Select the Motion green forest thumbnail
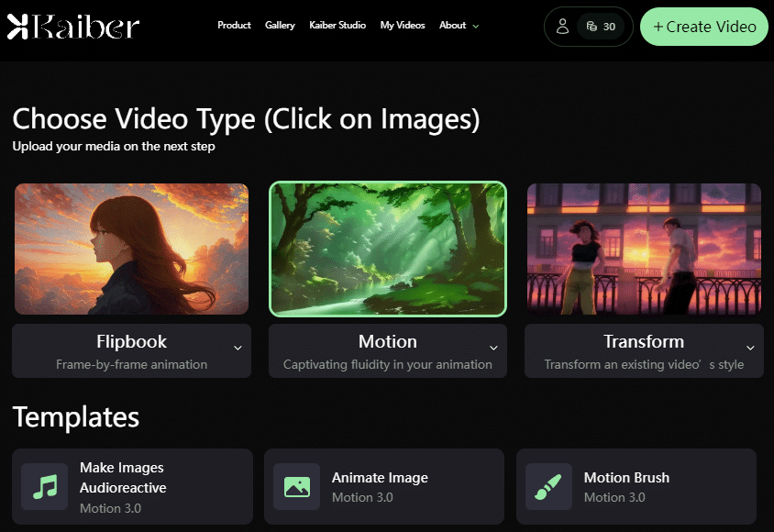This screenshot has width=774, height=532. (387, 249)
